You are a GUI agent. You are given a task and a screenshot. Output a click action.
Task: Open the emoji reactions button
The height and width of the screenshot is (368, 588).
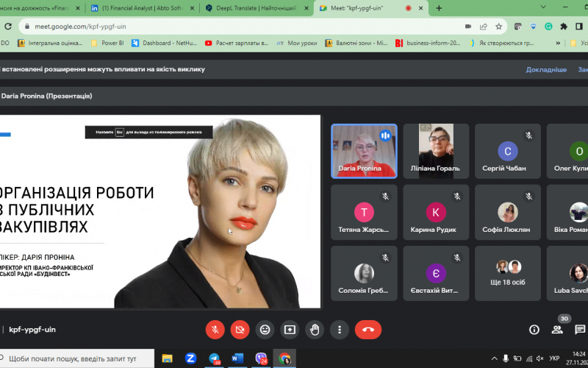point(265,330)
